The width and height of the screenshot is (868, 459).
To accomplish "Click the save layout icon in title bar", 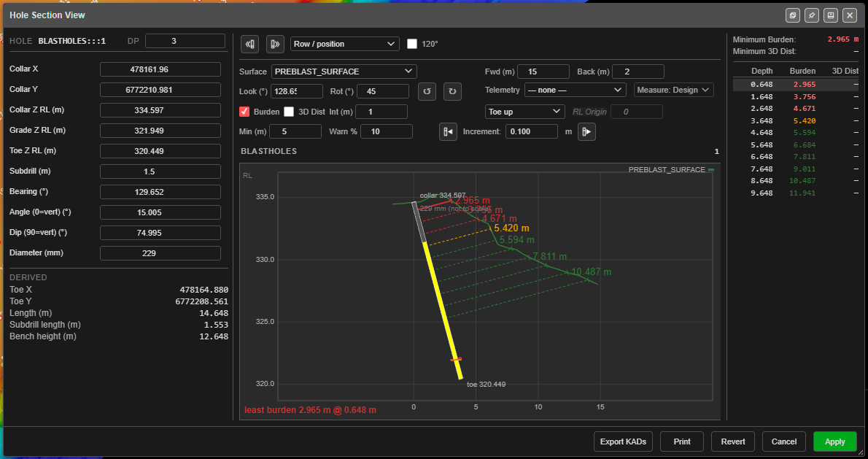I will pyautogui.click(x=830, y=15).
